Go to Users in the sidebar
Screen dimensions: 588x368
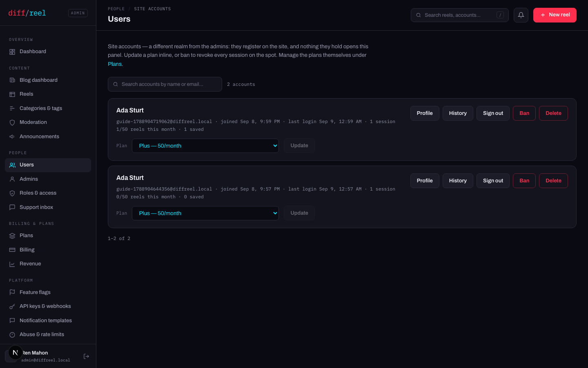coord(48,165)
